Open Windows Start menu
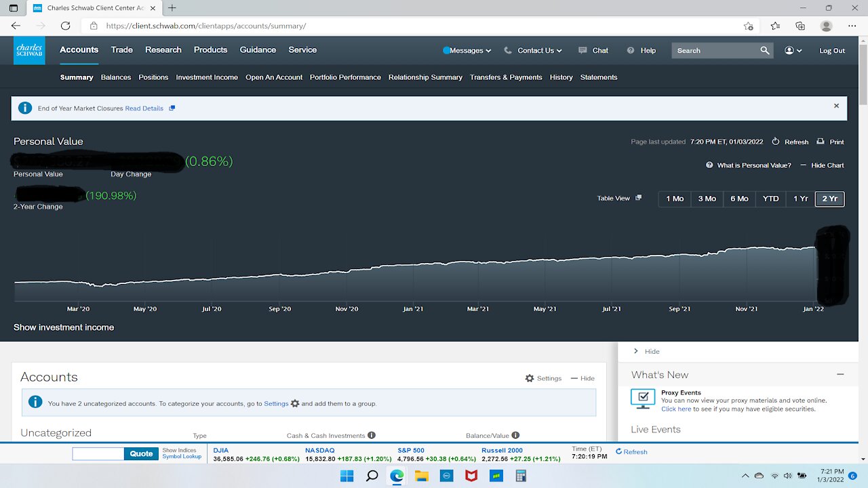 (x=347, y=476)
